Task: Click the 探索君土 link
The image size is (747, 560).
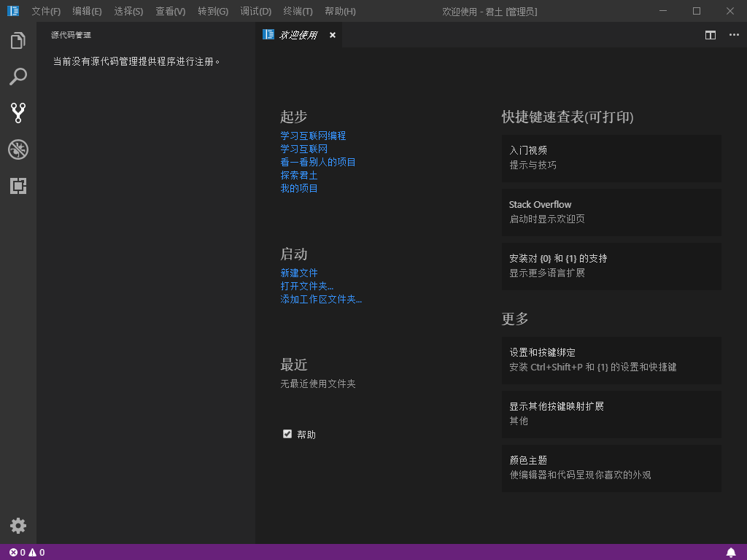Action: pos(299,175)
